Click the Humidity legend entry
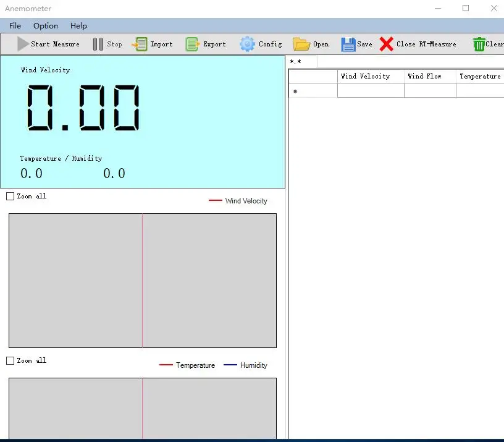 (x=246, y=365)
